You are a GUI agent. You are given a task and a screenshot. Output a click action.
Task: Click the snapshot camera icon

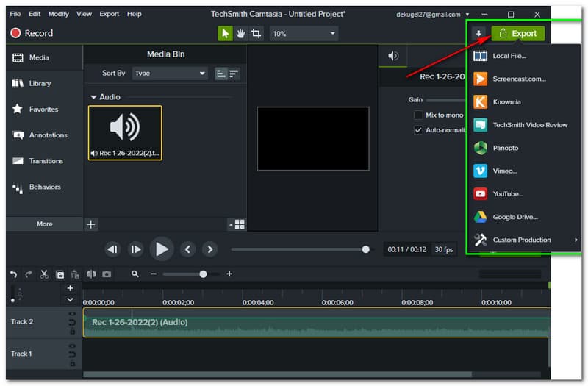(107, 274)
